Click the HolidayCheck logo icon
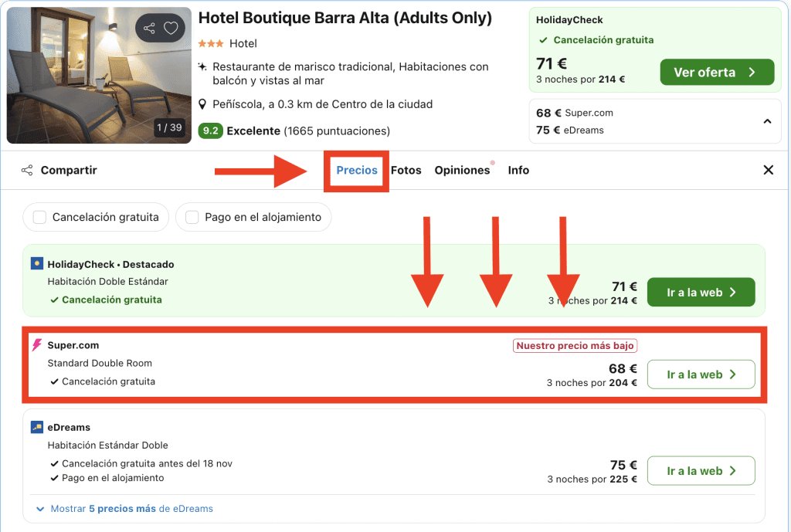The height and width of the screenshot is (532, 791). (37, 264)
